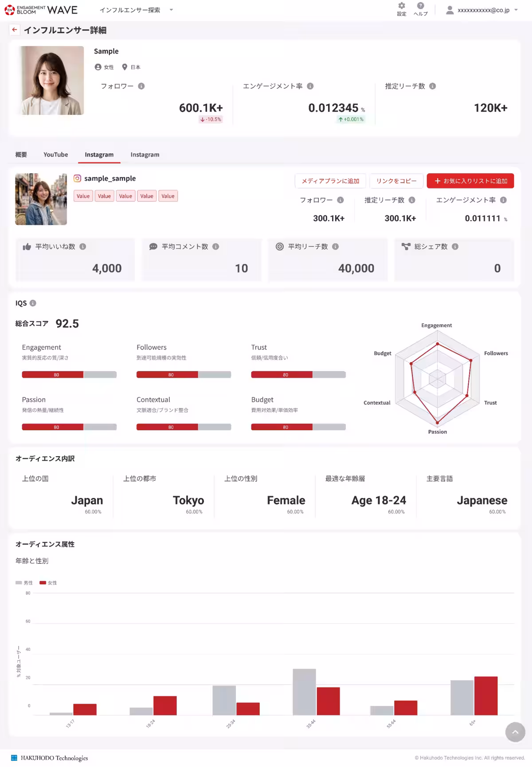This screenshot has width=532, height=767.
Task: Toggle the 男性 legend series
Action: [24, 583]
